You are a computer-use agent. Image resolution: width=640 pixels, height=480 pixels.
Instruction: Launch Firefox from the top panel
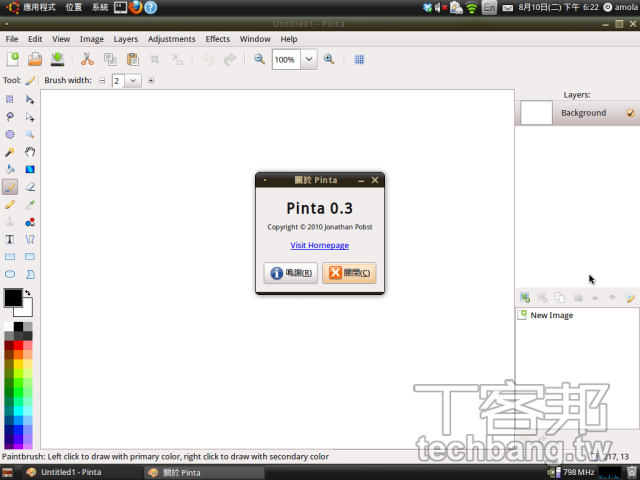click(x=136, y=7)
